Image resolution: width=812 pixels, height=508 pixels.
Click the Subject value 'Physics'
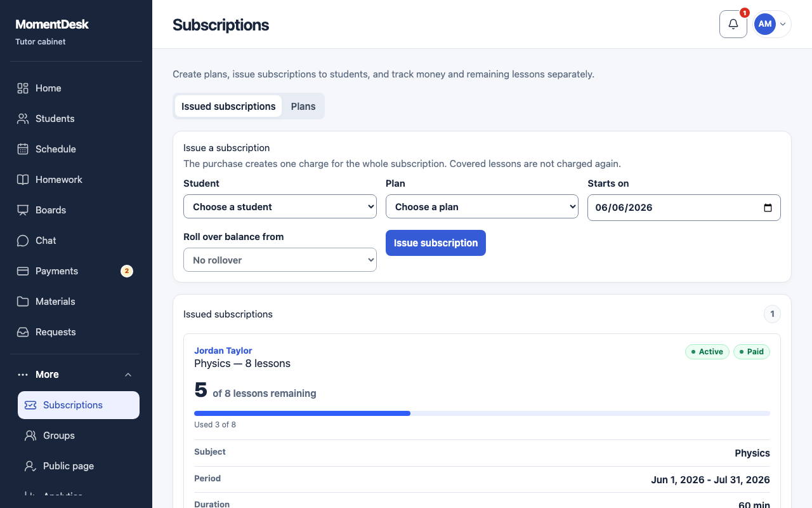click(x=752, y=453)
